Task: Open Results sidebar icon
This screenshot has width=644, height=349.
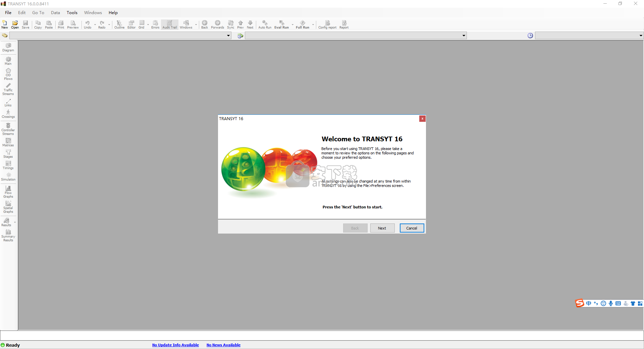Action: [6, 222]
